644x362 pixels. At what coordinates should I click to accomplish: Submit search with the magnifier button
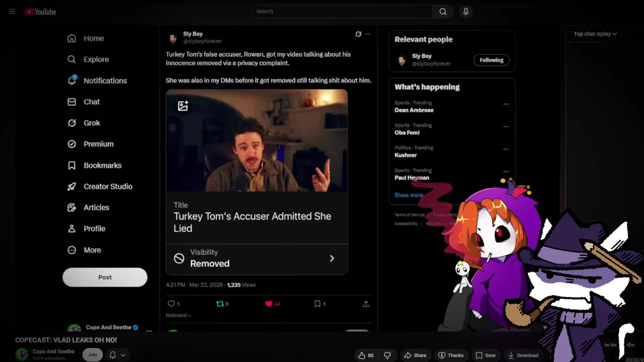(x=443, y=11)
